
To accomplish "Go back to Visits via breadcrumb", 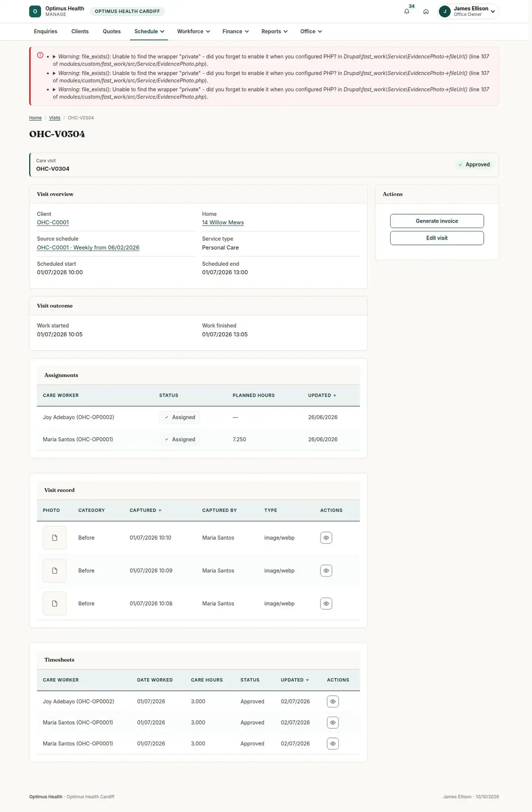I will 55,118.
